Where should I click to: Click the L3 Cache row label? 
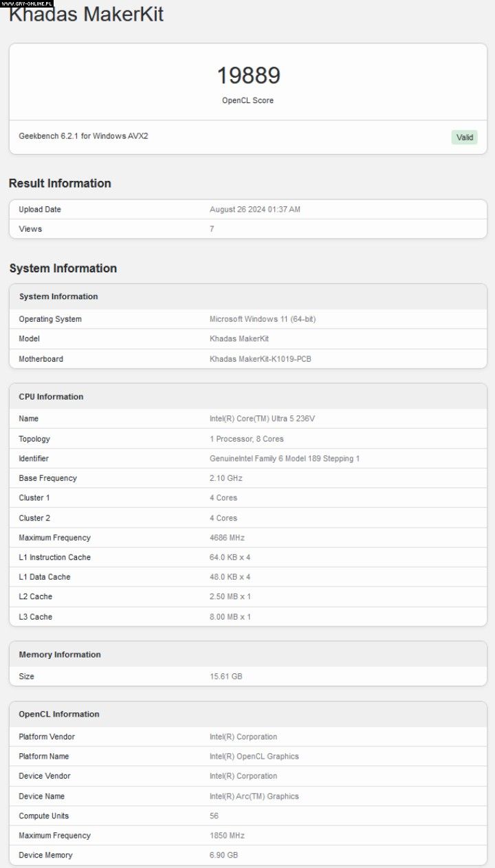(35, 617)
